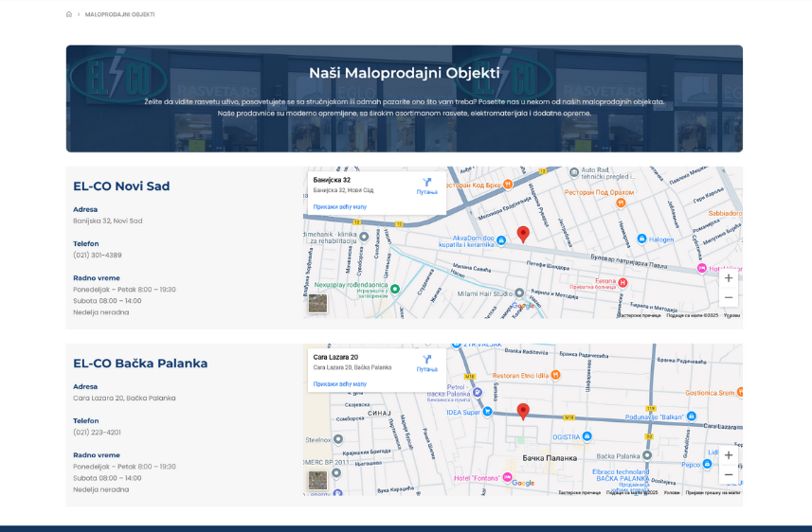812x532 pixels.
Task: Click the red pin on Bačka Palanka map
Action: [x=523, y=412]
